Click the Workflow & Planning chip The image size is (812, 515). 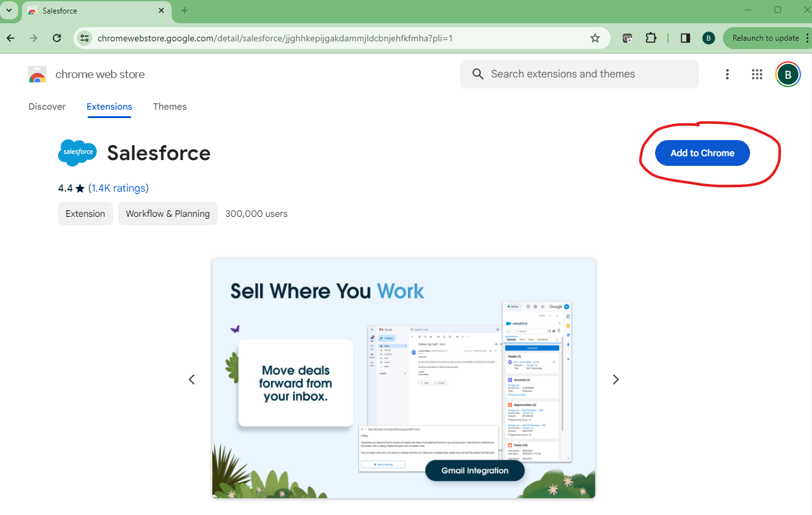pos(168,214)
